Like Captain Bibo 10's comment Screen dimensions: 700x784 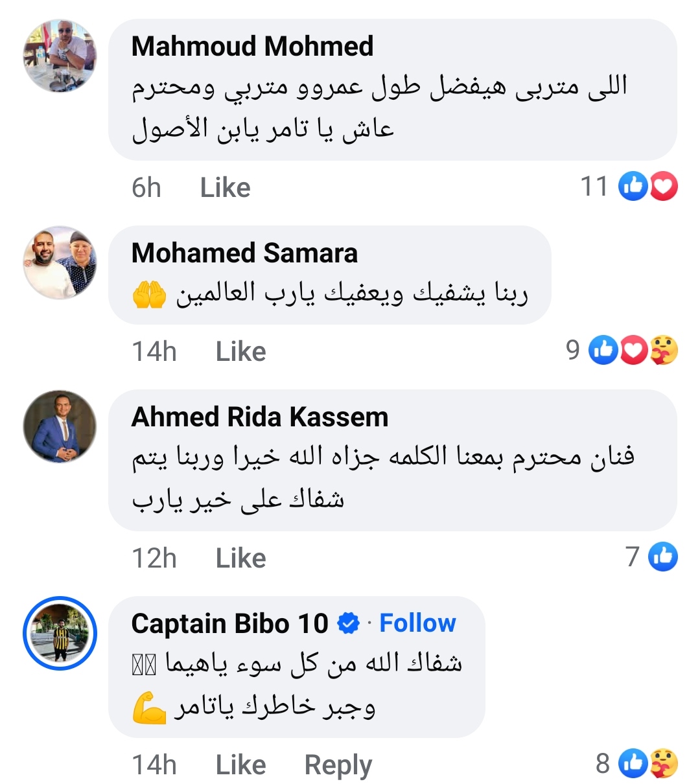tap(240, 765)
